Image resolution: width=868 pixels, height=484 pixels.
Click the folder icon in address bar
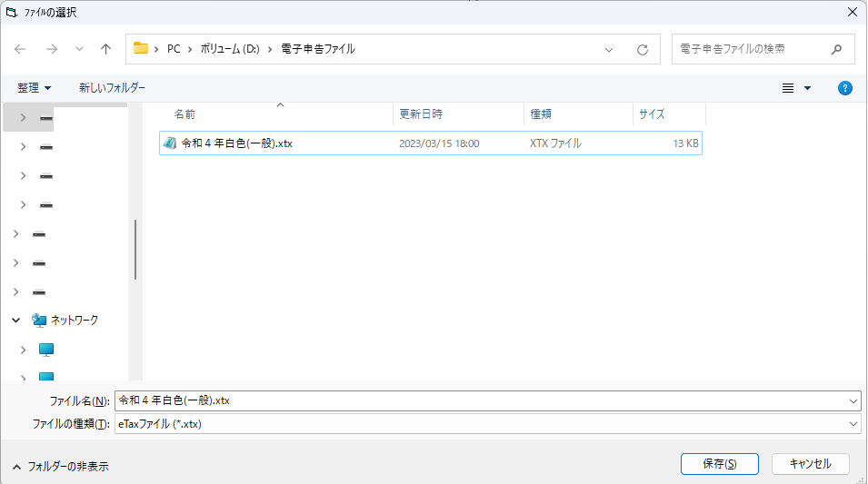click(141, 49)
